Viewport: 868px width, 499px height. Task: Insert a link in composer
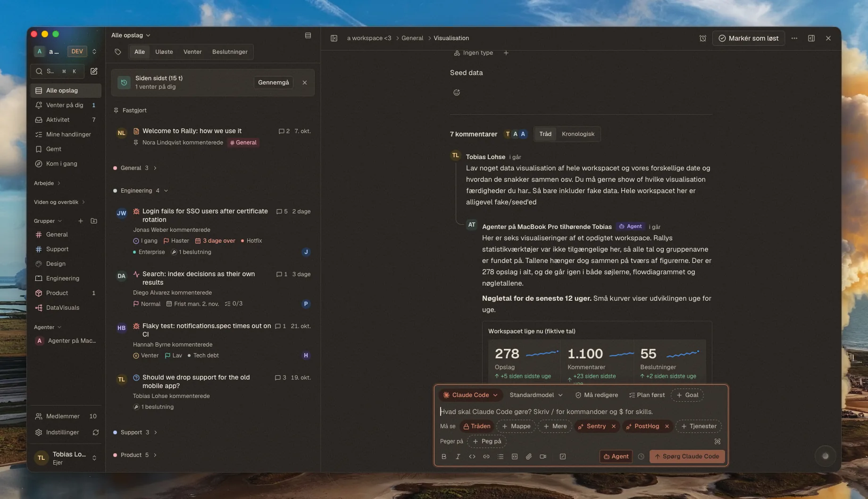coord(486,457)
